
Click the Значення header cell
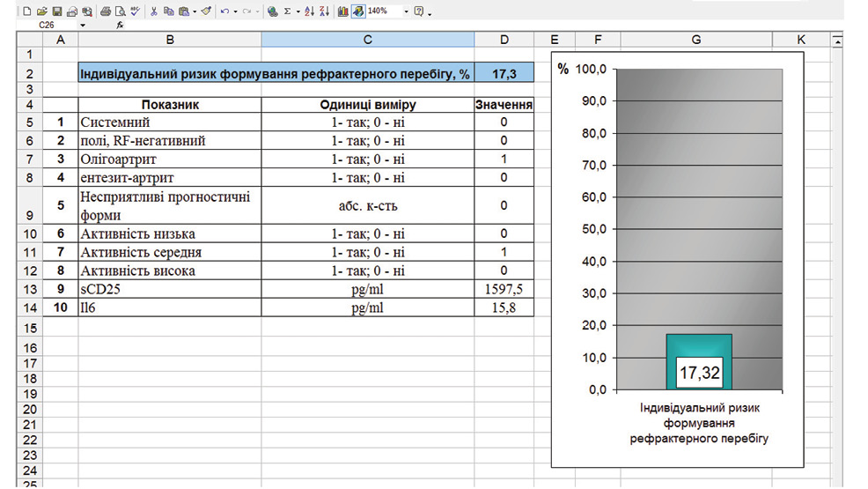(504, 105)
